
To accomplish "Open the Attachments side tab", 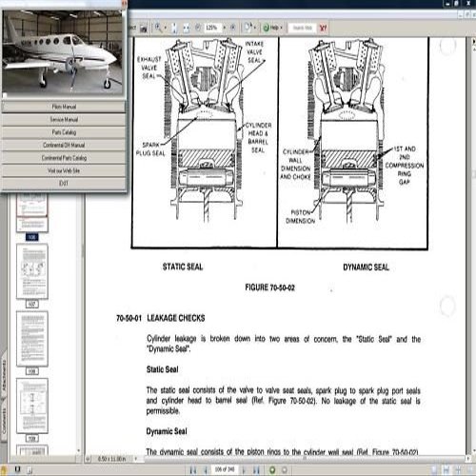I will 4,375.
